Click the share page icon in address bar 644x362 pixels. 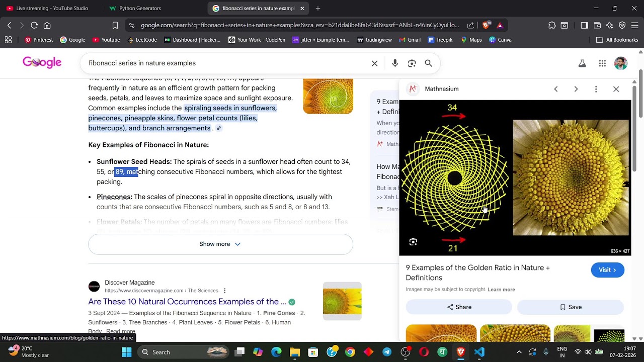pos(470,25)
